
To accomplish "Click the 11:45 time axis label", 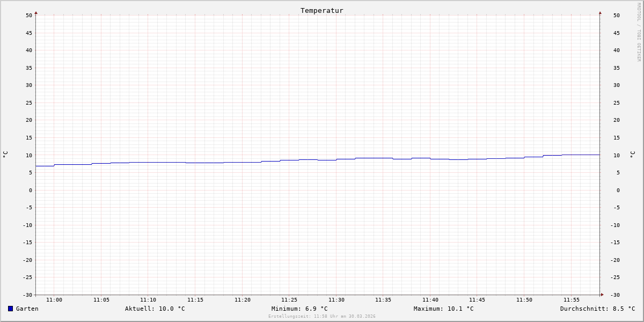I will (477, 300).
